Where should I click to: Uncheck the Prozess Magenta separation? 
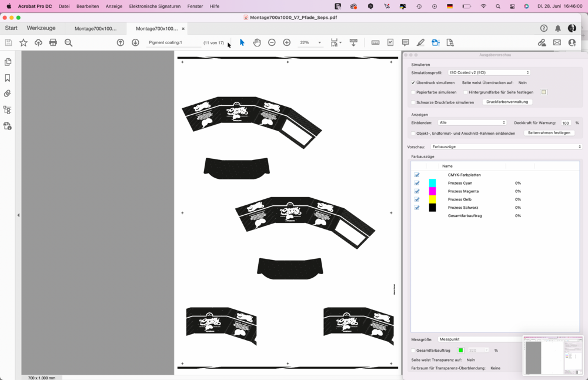(x=417, y=191)
